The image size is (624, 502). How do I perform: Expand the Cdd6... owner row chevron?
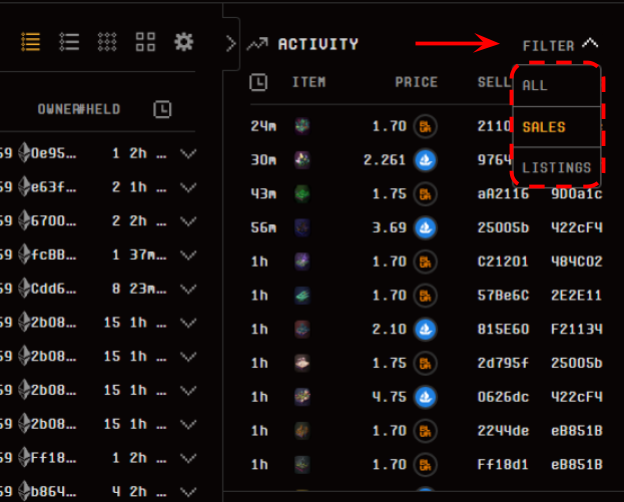coord(188,289)
